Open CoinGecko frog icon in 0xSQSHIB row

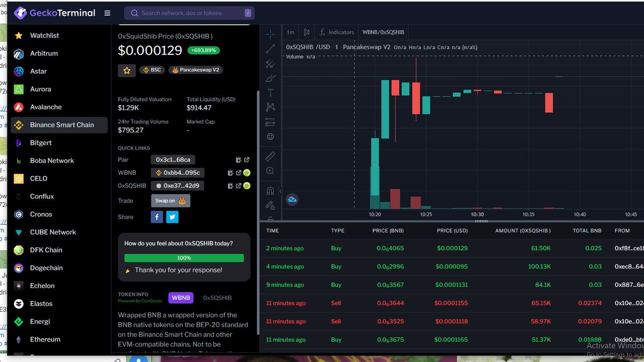coord(247,186)
